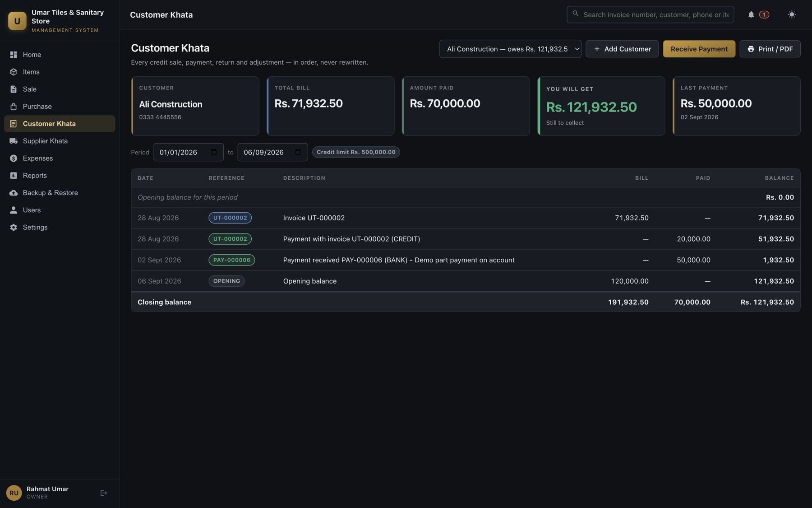Select Settings in sidebar
The image size is (812, 508).
tap(60, 227)
